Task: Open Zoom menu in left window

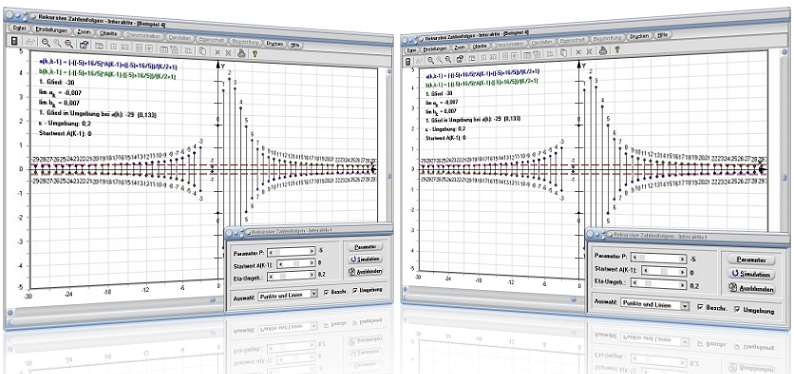Action: (x=84, y=31)
